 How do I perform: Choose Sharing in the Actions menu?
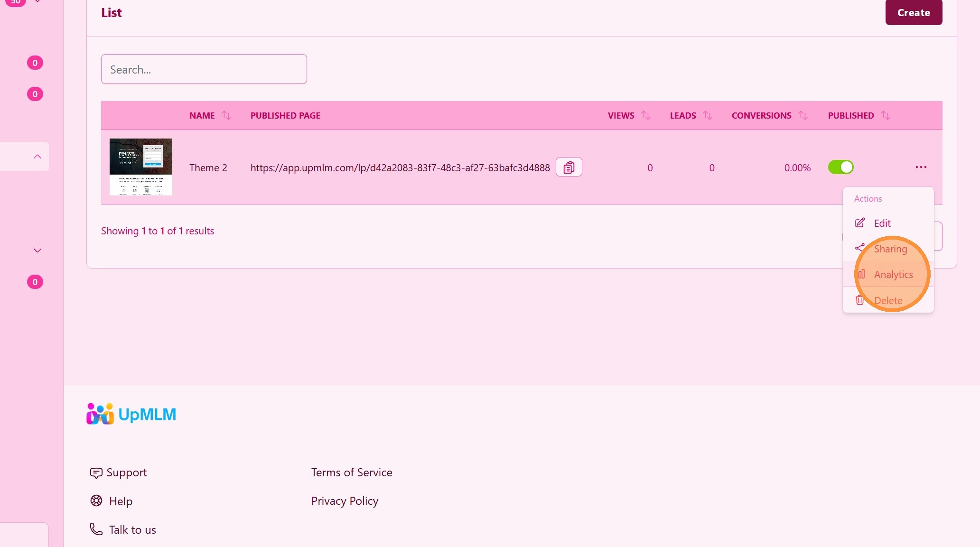click(890, 249)
